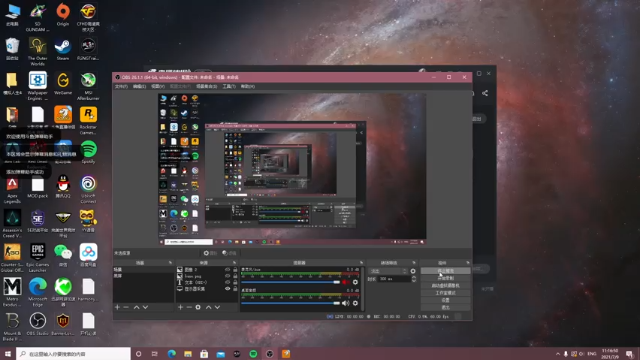Open the scene transition type dropdown
This screenshot has width=640, height=360.
(388, 271)
